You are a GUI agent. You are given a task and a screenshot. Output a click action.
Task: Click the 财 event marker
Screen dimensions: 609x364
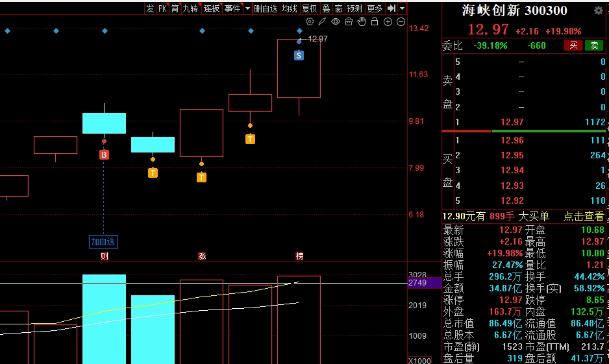click(105, 256)
